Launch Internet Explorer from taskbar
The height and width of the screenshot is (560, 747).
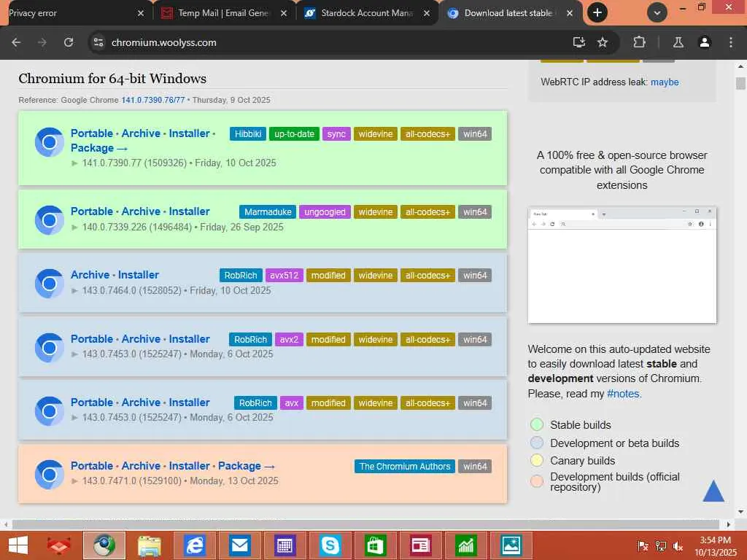[x=194, y=545]
